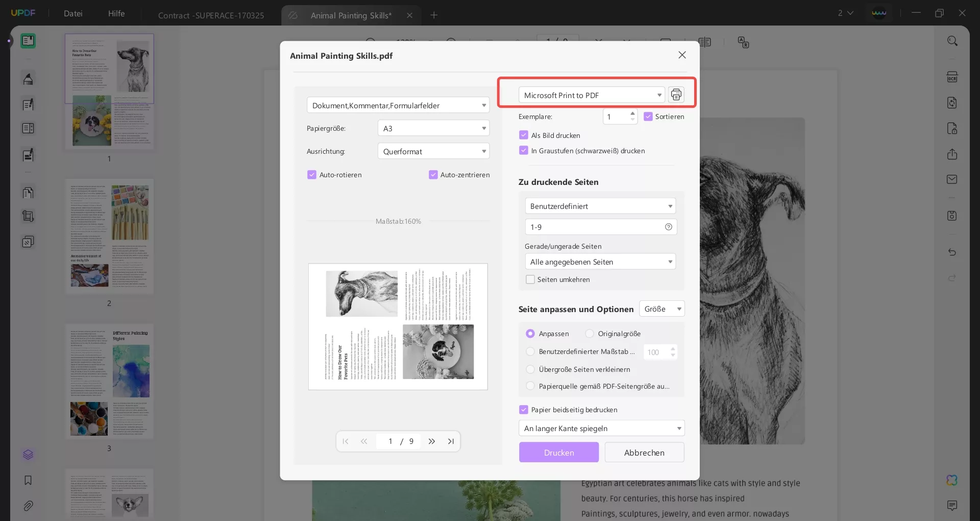Go to first preview page arrow
Viewport: 980px width, 521px height.
pyautogui.click(x=346, y=441)
